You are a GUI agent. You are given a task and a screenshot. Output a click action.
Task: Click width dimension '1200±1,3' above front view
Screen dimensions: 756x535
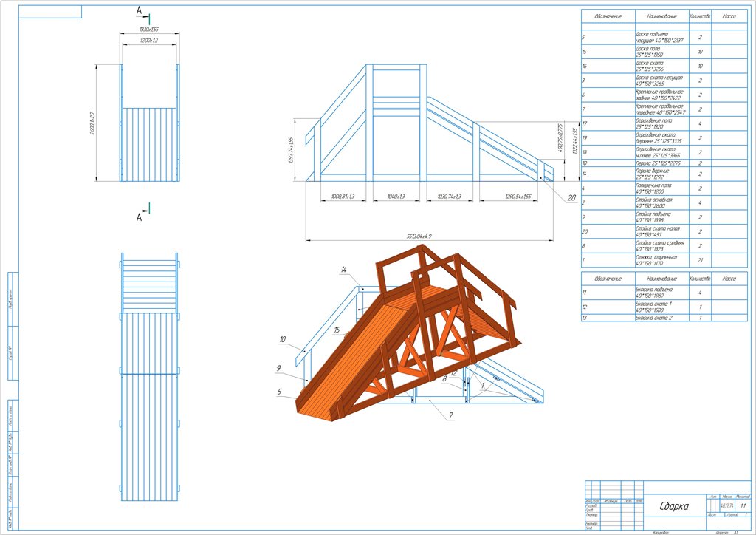[x=149, y=41]
